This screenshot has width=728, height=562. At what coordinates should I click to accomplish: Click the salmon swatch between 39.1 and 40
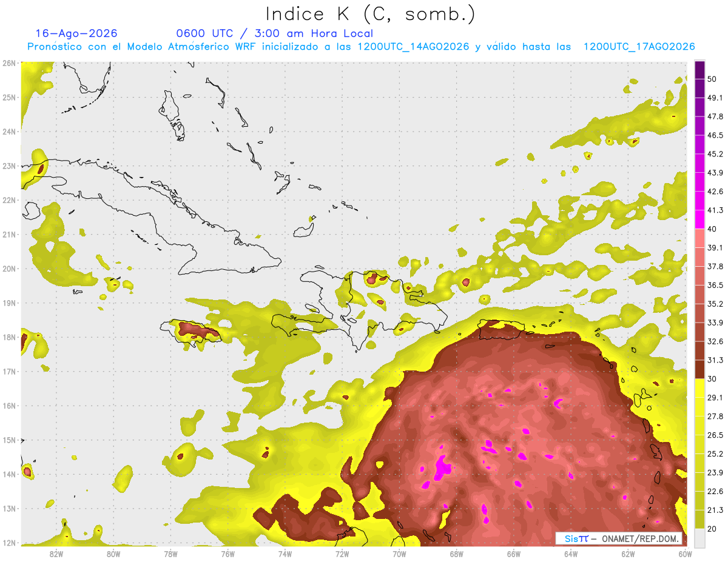(700, 238)
